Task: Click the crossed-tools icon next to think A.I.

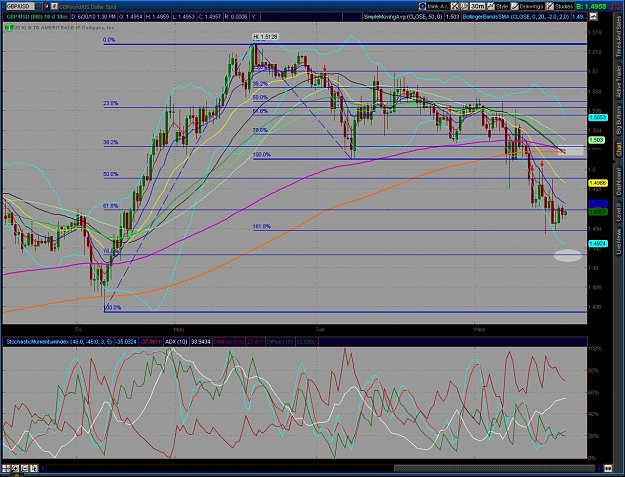Action: 455,6
